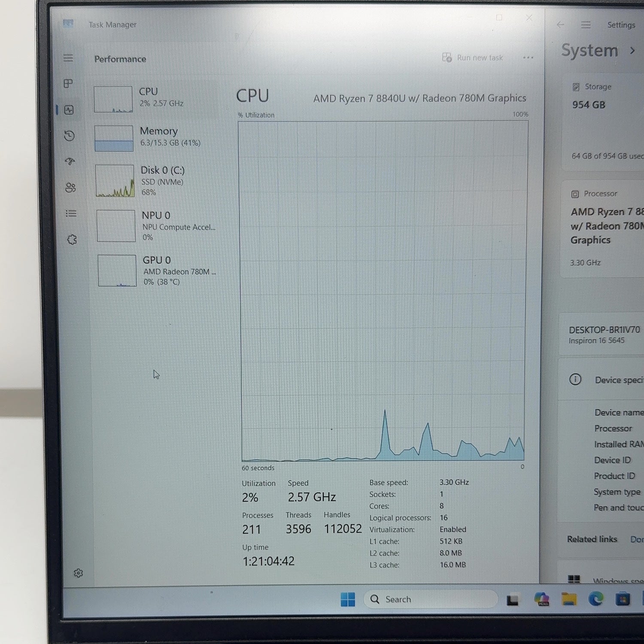
Task: Open the Task Manager navigation hamburger menu
Action: [68, 58]
